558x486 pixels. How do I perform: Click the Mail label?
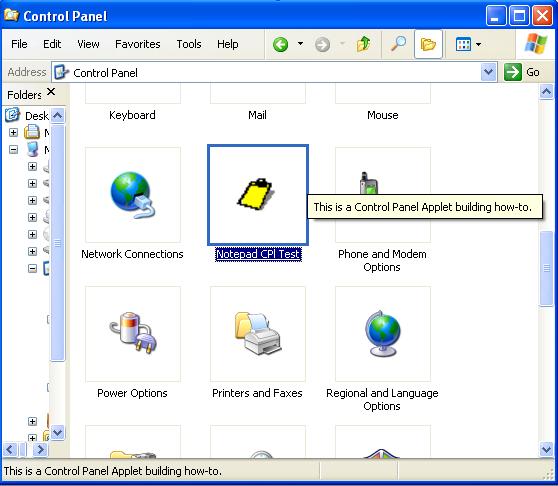pyautogui.click(x=257, y=115)
